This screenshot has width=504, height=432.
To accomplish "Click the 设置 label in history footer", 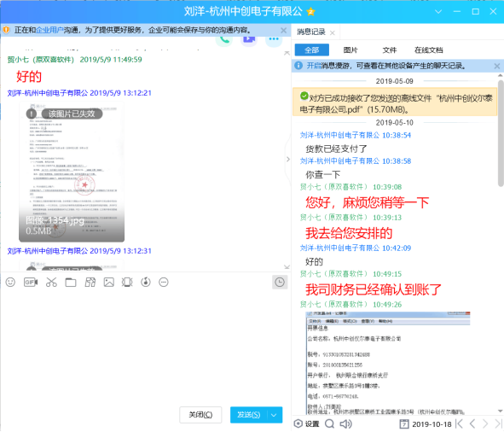I will (312, 424).
